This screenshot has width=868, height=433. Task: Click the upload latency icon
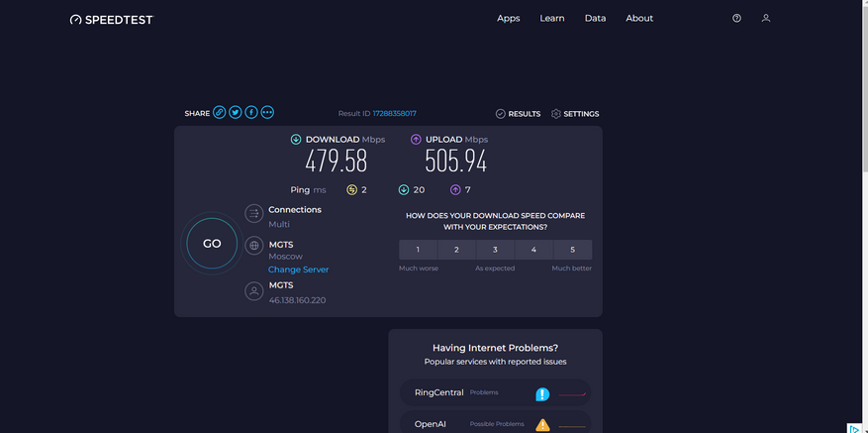(455, 190)
